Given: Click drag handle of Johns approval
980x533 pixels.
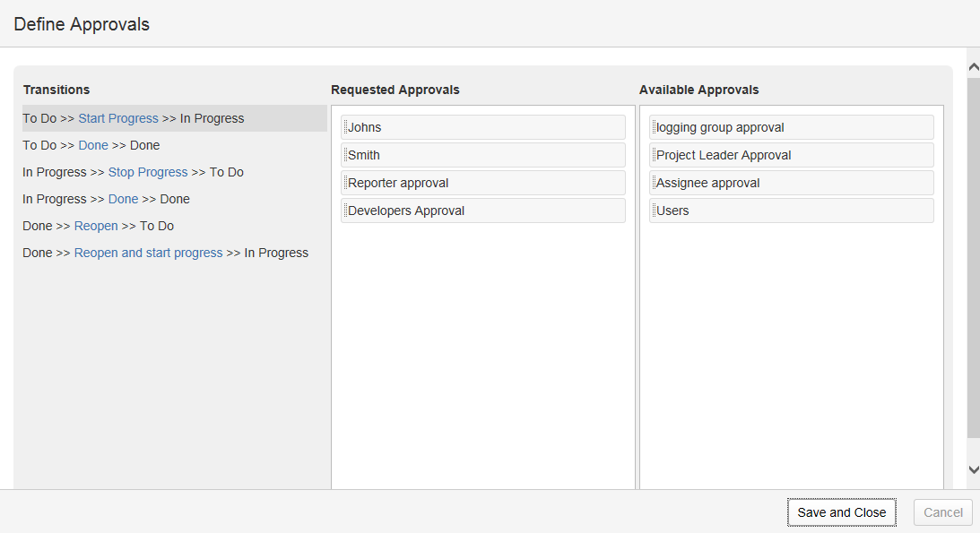Looking at the screenshot, I should [345, 127].
